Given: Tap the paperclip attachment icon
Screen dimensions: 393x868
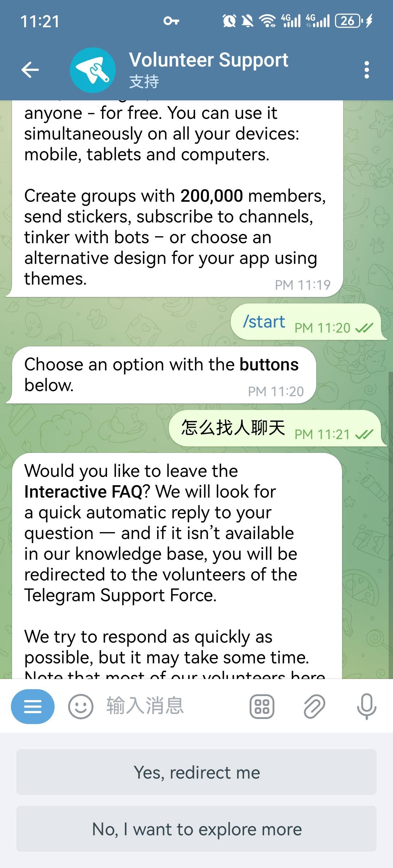Looking at the screenshot, I should [314, 707].
